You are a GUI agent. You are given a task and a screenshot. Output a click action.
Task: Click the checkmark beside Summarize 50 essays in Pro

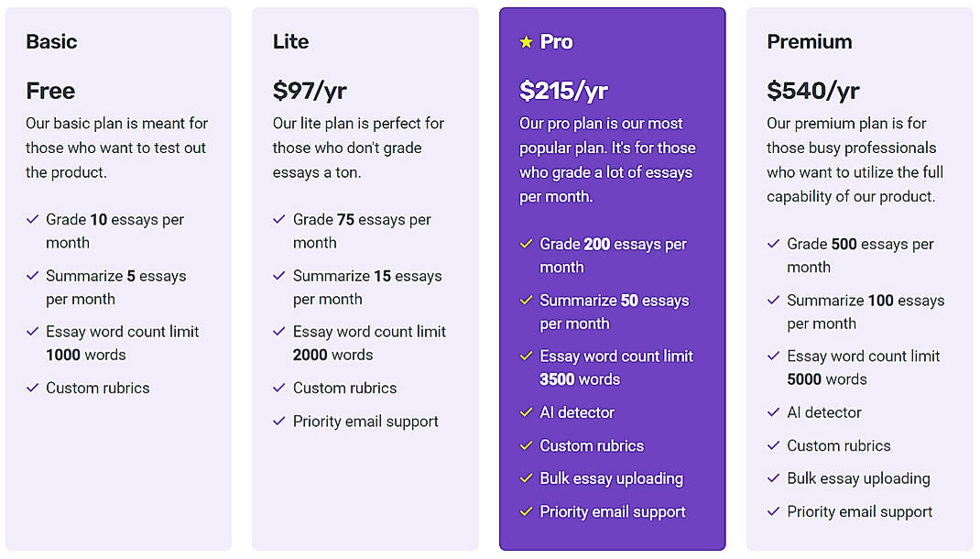point(525,301)
